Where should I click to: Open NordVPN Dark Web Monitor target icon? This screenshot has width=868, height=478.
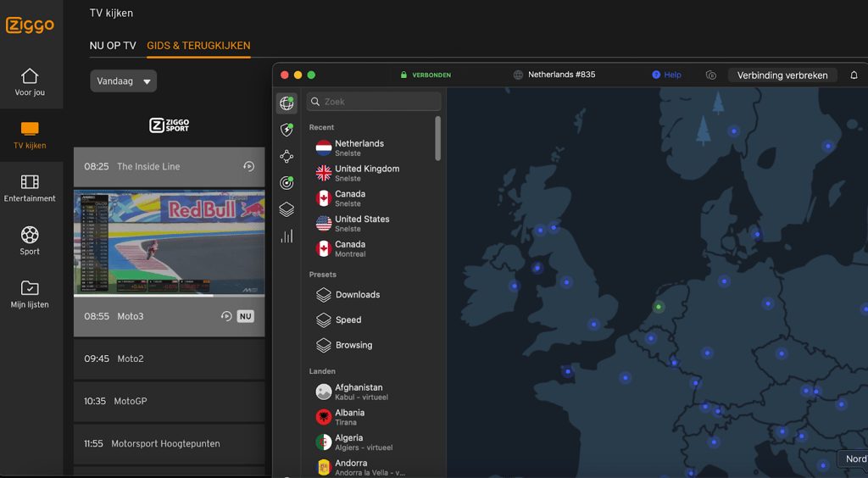287,182
